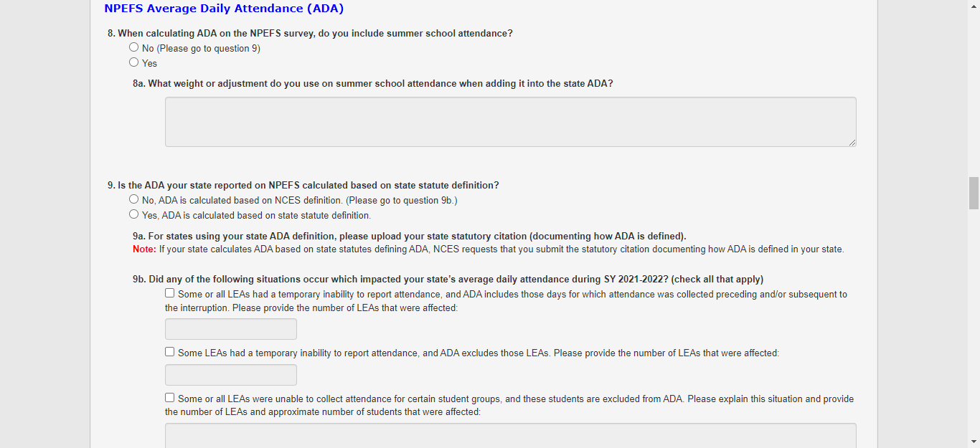Click the LEA count field under "ADA excludes" option
Image resolution: width=980 pixels, height=448 pixels.
click(230, 375)
